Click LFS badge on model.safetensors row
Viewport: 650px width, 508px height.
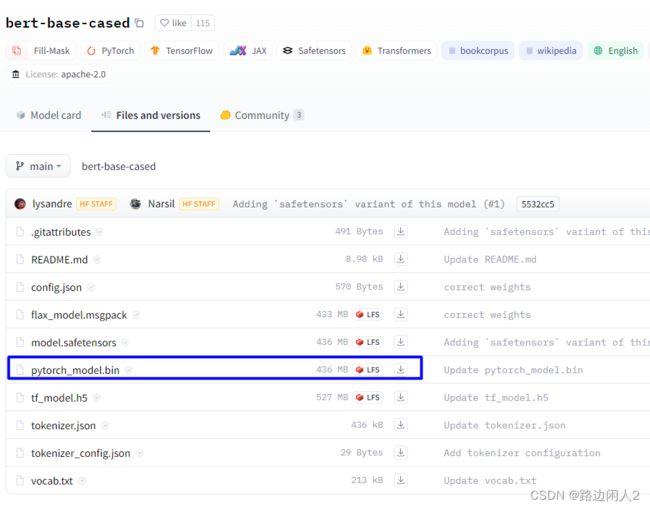pos(368,342)
